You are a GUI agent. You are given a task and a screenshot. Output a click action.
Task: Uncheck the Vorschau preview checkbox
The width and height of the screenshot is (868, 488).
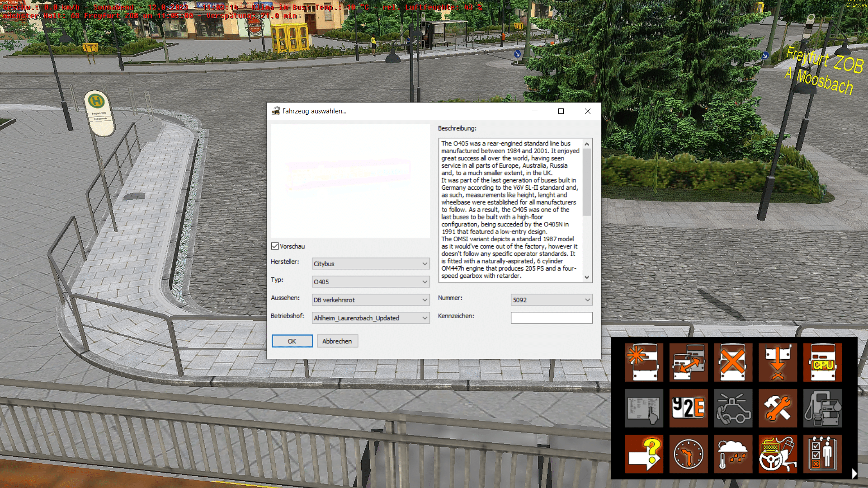[275, 246]
